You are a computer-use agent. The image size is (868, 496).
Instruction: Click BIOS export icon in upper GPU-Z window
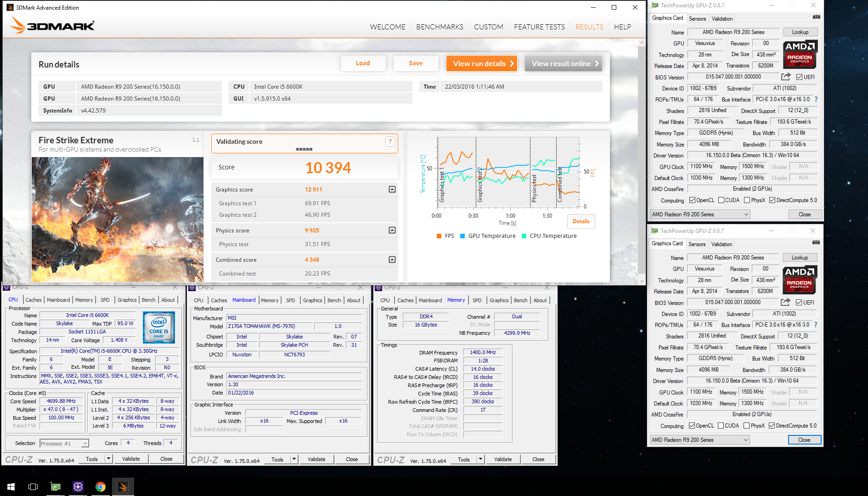click(786, 77)
